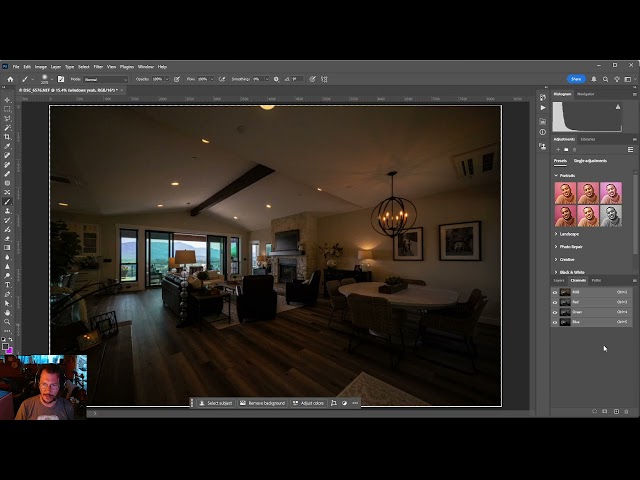The height and width of the screenshot is (480, 640).
Task: Select the Eyedropper tool
Action: pos(7,146)
